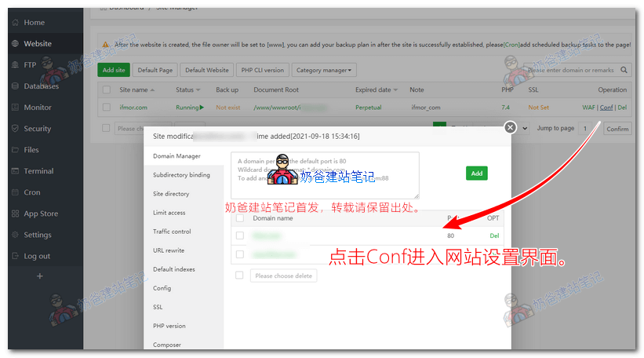Click the green Add domain button
The height and width of the screenshot is (358, 644).
click(476, 174)
